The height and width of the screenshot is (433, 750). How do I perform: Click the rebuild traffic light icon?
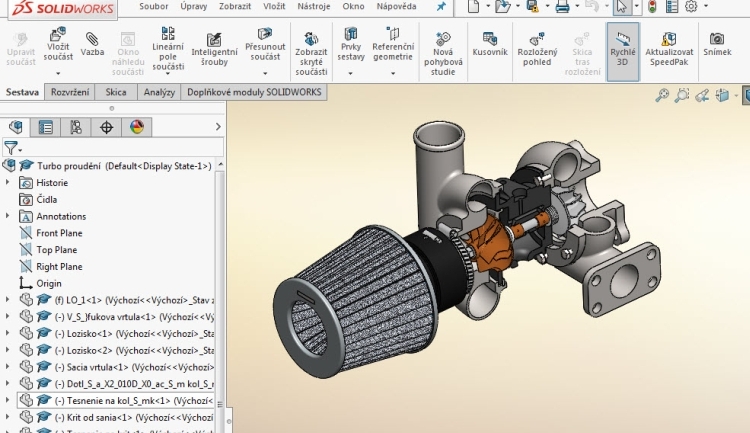pos(652,7)
